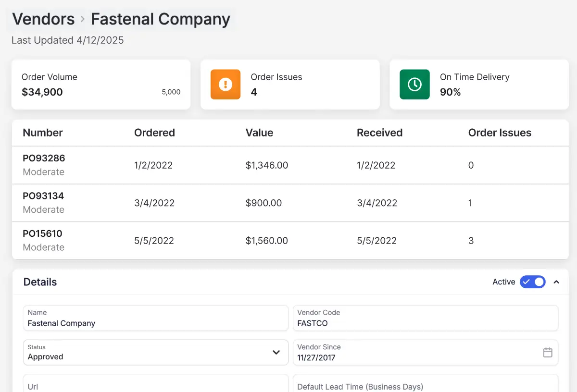This screenshot has height=392, width=577.
Task: Click the Name field with Fastenal Company
Action: tap(156, 318)
